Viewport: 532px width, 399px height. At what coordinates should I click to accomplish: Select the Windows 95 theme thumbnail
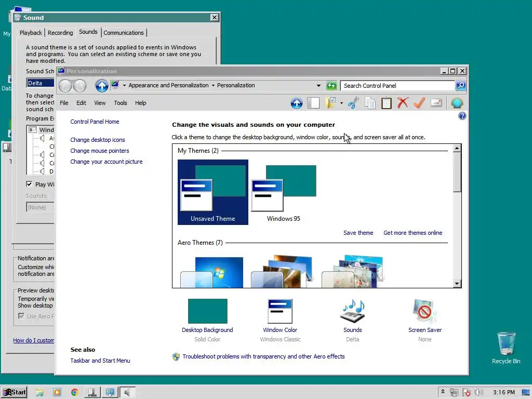[283, 192]
